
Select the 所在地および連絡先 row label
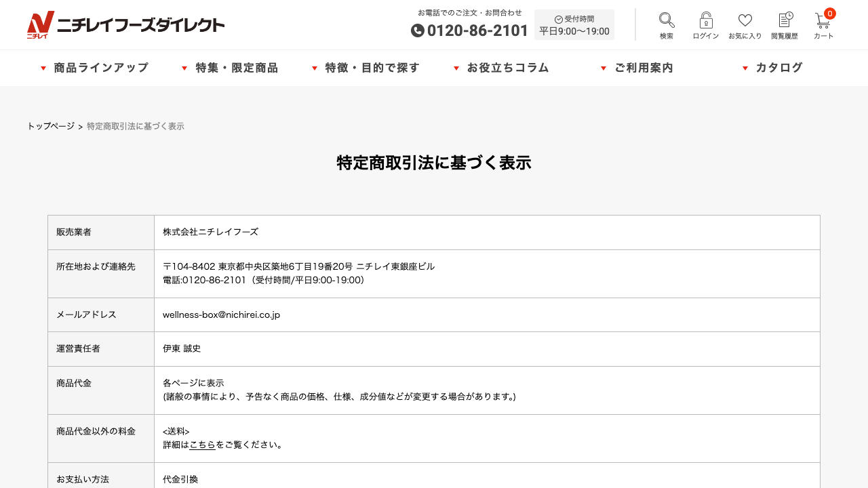[96, 266]
